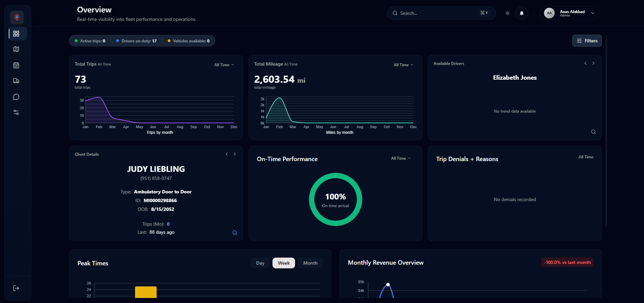Click the truck vehicles icon in sidebar
This screenshot has width=644, height=303.
coord(16,81)
